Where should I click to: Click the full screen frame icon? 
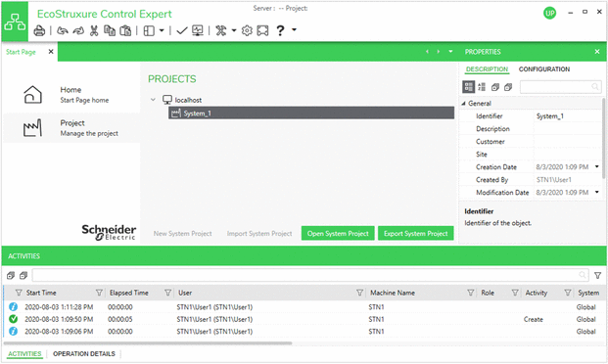coord(262,30)
